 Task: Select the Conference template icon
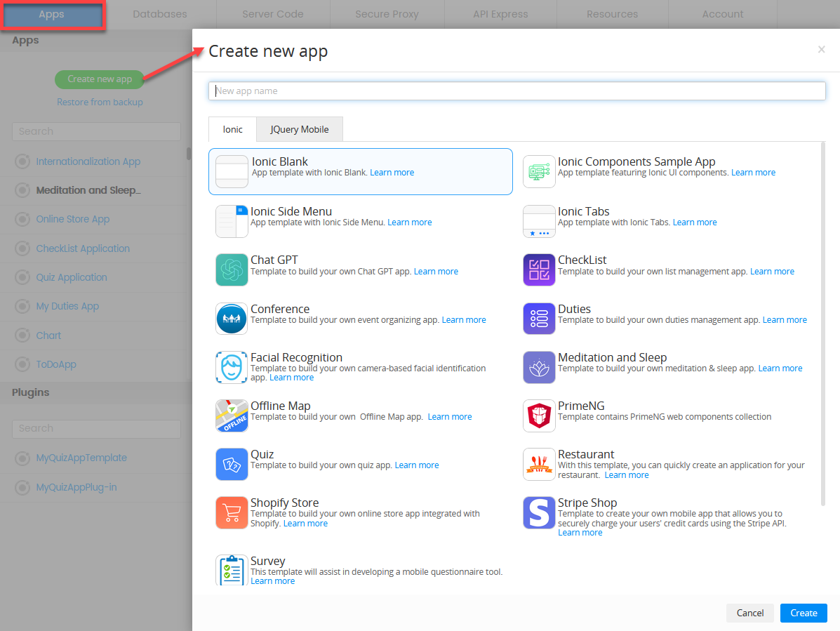click(x=232, y=319)
